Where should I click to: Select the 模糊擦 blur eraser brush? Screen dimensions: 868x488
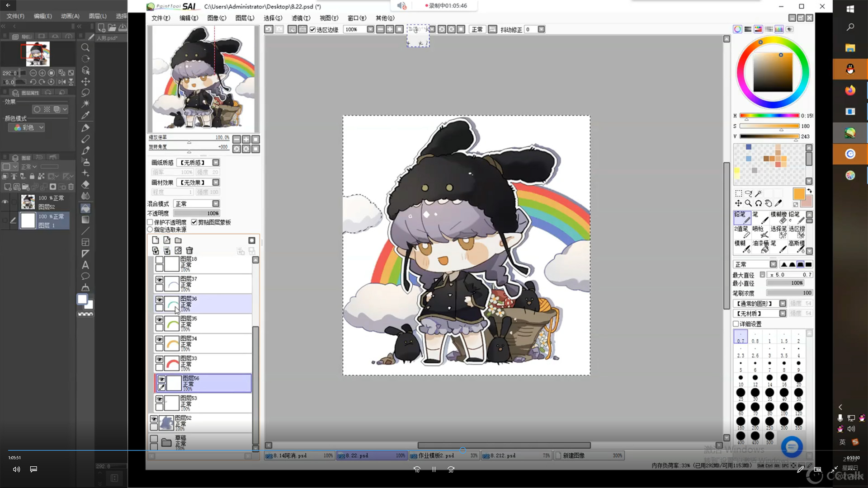tap(779, 217)
